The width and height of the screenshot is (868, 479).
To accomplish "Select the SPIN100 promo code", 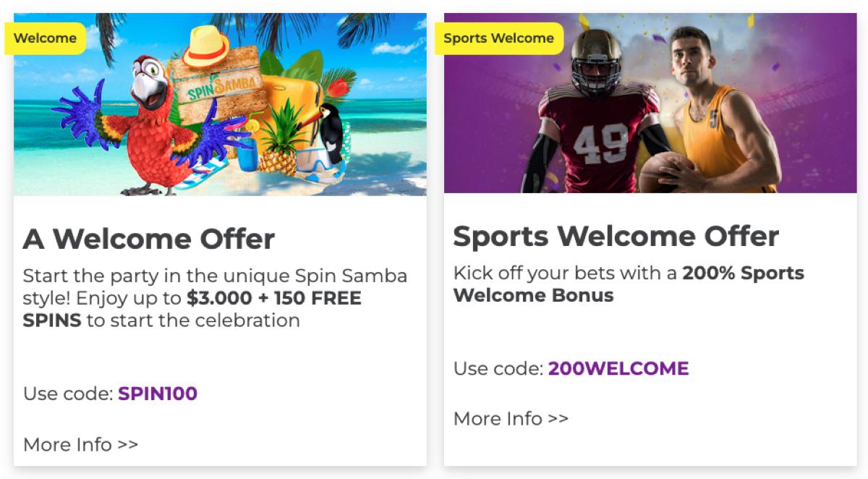I will tap(158, 394).
